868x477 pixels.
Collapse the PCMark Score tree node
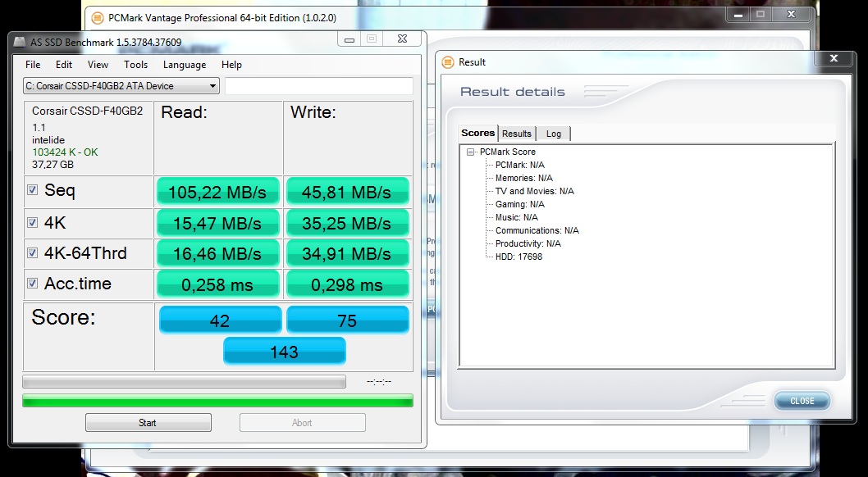(x=471, y=152)
